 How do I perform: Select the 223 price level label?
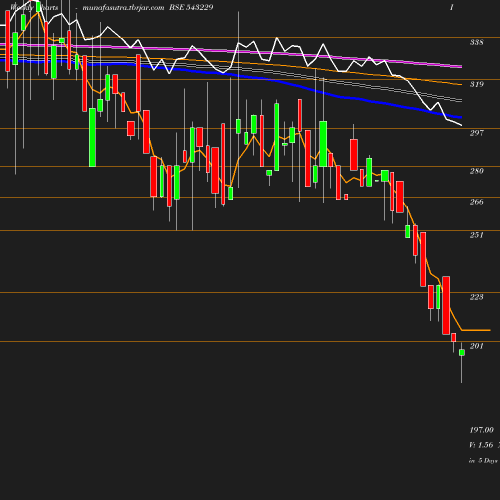click(477, 297)
